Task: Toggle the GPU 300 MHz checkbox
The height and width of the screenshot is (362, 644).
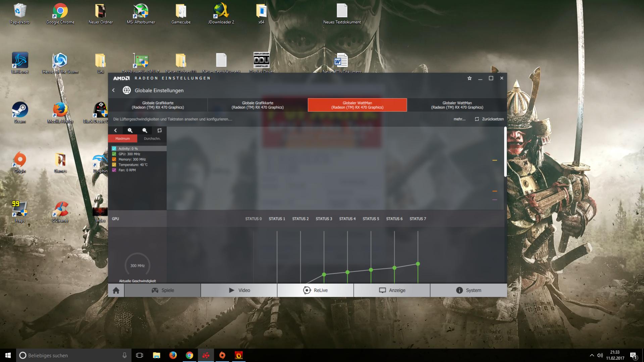Action: coord(114,154)
